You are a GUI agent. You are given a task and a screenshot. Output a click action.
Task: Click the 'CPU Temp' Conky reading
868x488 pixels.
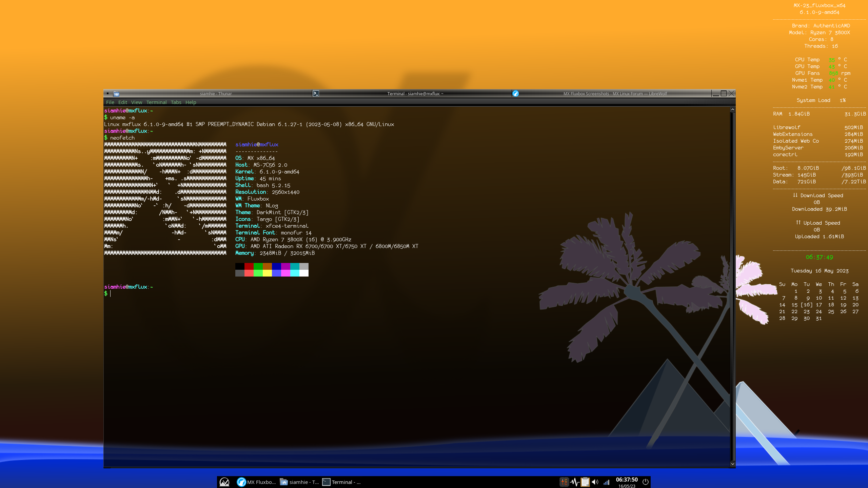click(x=821, y=60)
